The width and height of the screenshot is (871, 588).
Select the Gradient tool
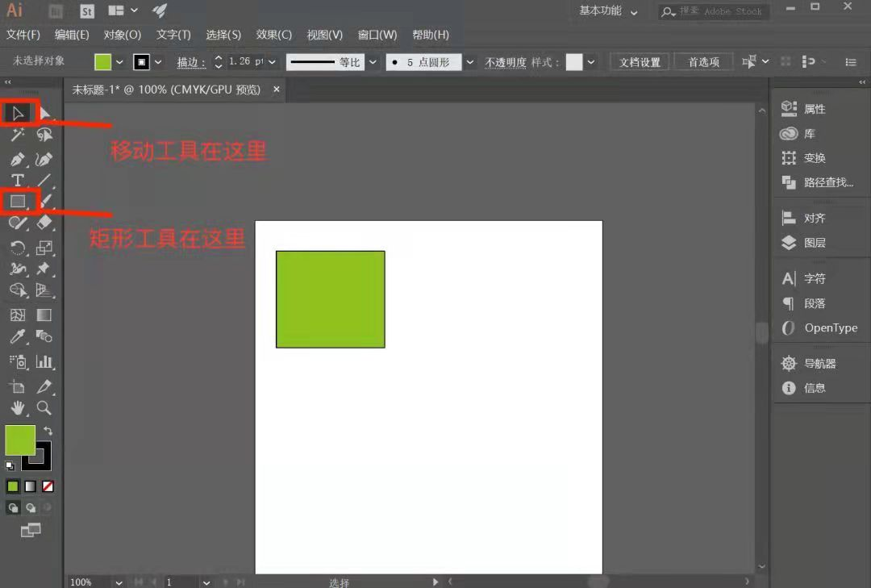tap(44, 315)
